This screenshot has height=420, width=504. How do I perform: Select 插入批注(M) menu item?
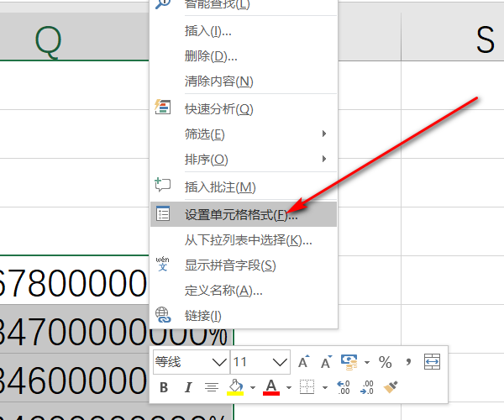pyautogui.click(x=244, y=187)
